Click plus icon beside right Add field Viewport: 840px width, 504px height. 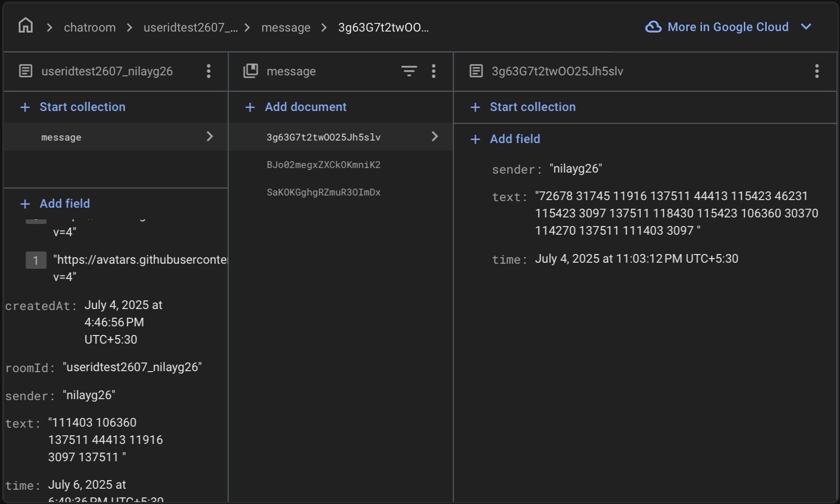(x=475, y=139)
